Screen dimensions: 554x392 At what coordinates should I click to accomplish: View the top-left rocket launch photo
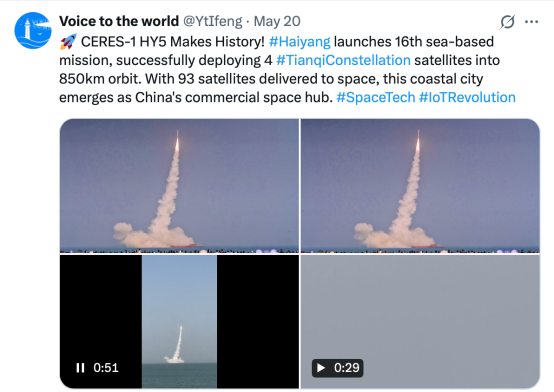(x=179, y=186)
